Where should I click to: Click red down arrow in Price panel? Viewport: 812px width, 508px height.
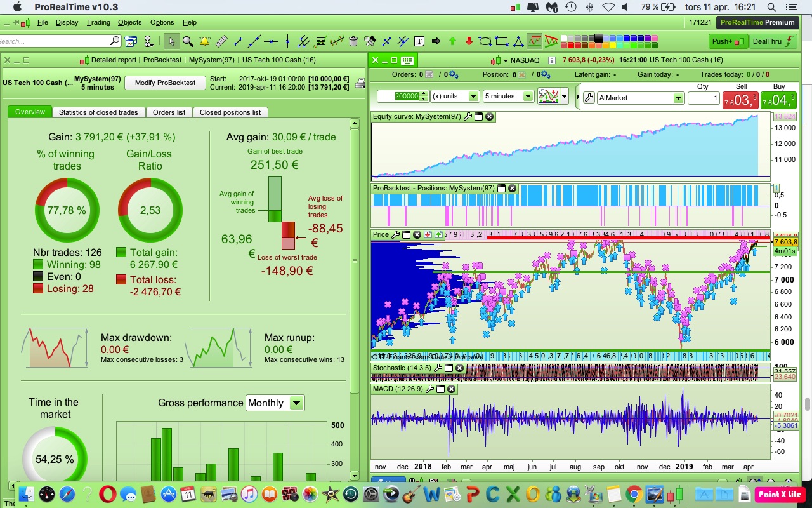point(428,234)
